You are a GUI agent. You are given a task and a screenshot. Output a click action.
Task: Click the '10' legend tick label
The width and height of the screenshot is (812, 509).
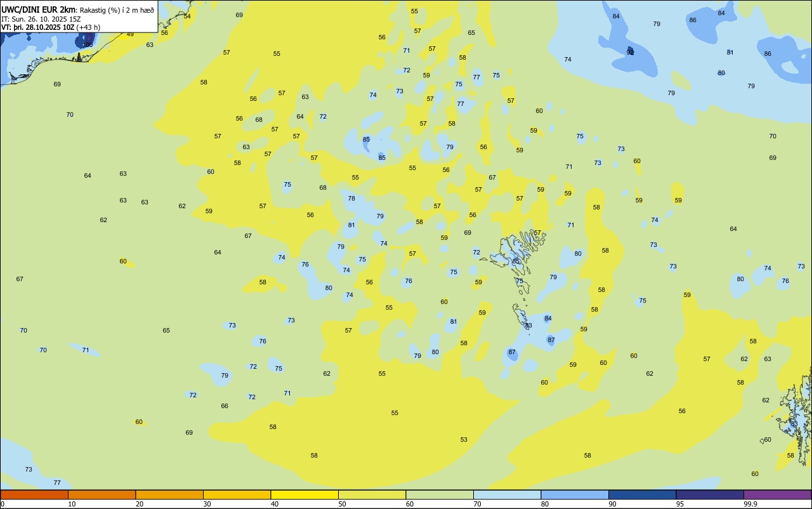coord(72,504)
